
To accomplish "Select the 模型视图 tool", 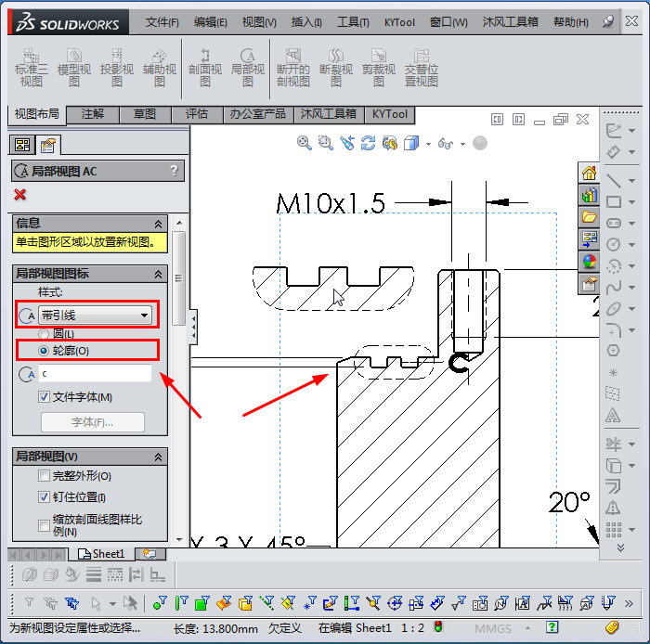I will 74,67.
